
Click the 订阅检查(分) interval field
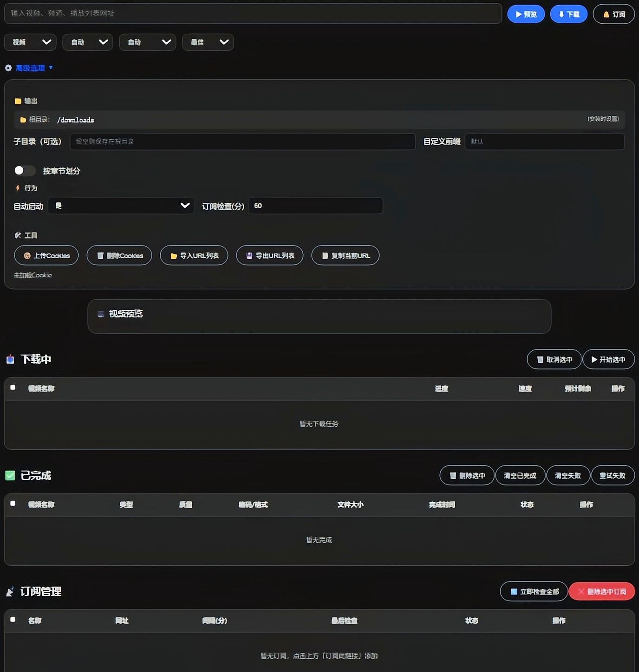(x=316, y=206)
